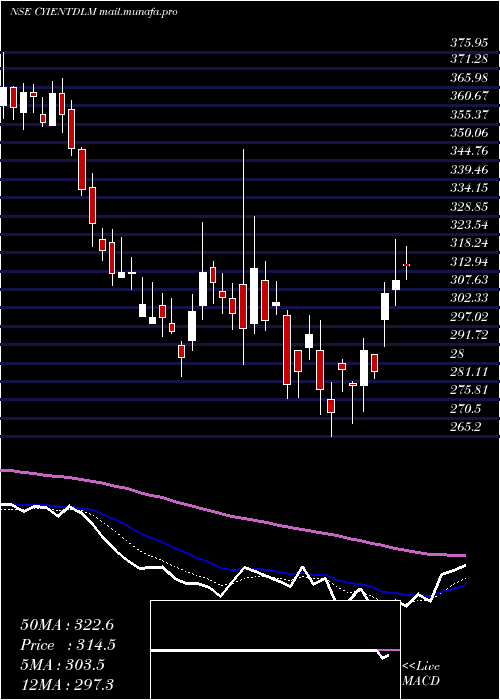This screenshot has height=700, width=500.
Task: Click the <<Live MACD label
Action: (421, 674)
